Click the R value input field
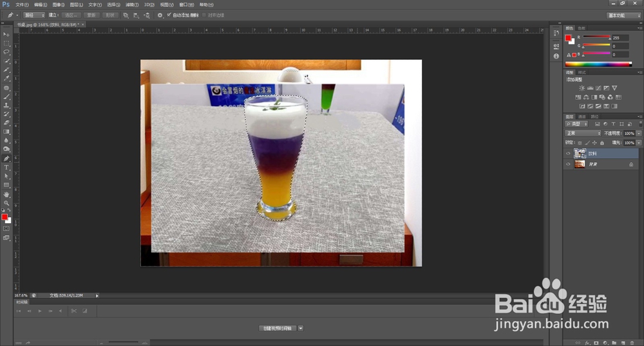The image size is (644, 346). tap(620, 38)
